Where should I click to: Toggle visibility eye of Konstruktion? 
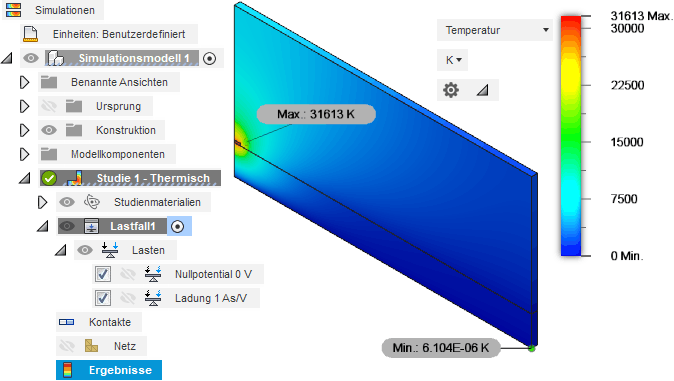click(x=49, y=130)
